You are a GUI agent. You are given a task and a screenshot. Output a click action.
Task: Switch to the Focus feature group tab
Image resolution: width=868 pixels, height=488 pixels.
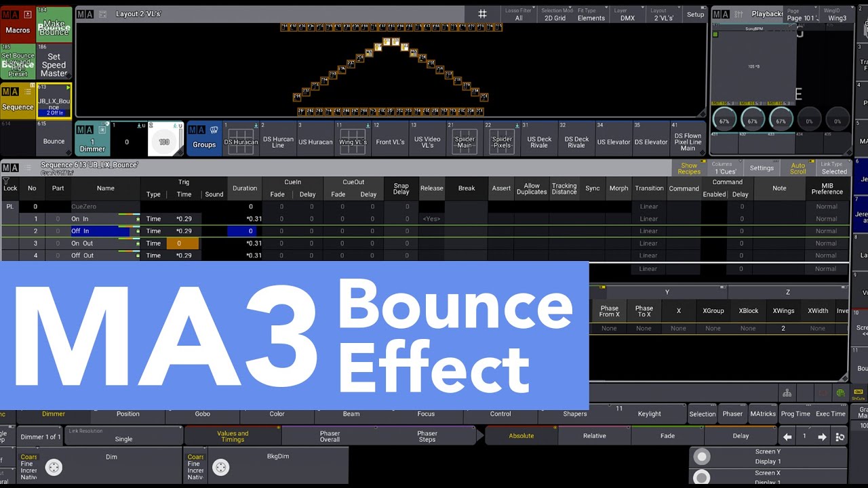426,413
